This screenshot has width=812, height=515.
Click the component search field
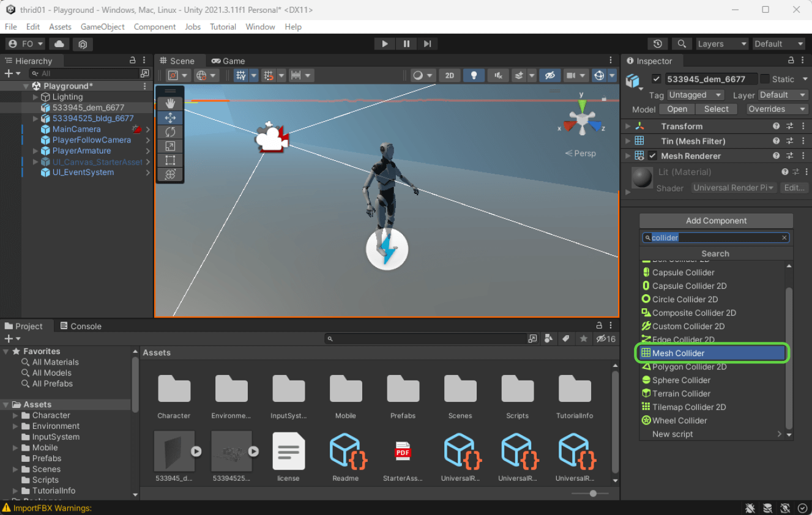click(716, 238)
